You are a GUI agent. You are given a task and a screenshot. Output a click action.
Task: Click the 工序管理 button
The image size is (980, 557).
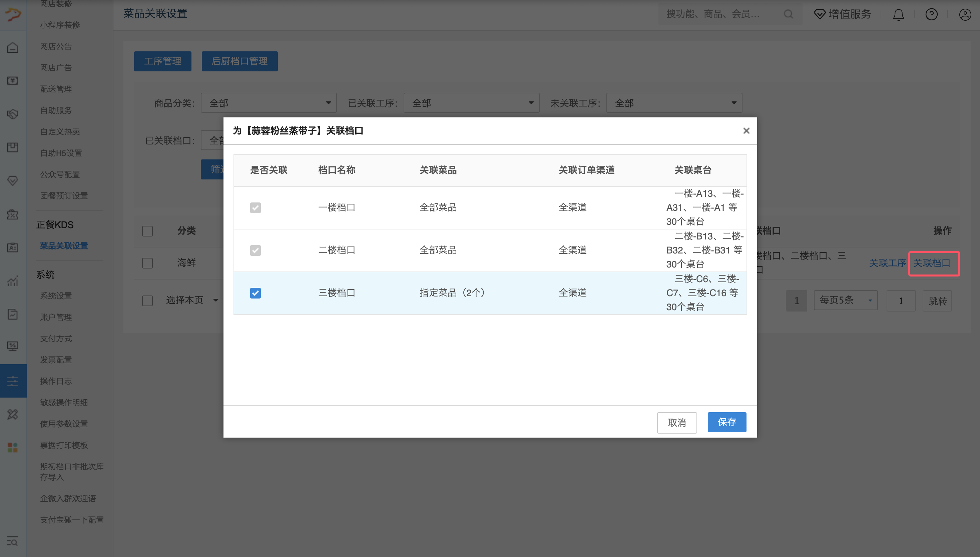click(x=162, y=61)
